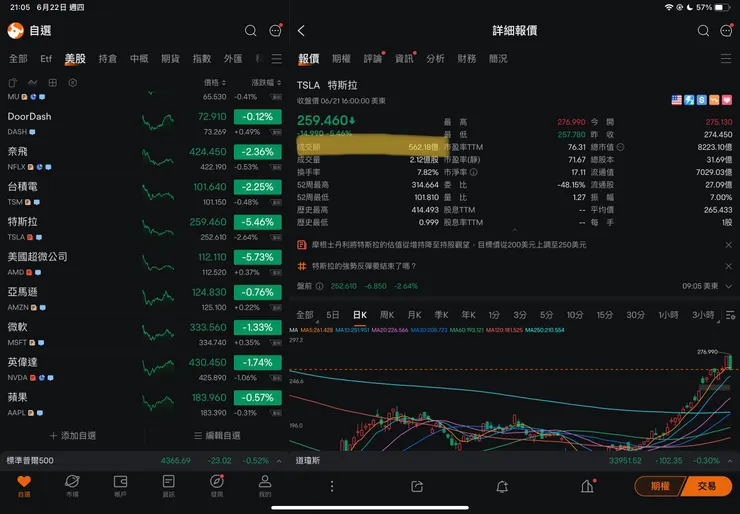
Task: Click the info icon beside 盤前
Action: pyautogui.click(x=320, y=286)
